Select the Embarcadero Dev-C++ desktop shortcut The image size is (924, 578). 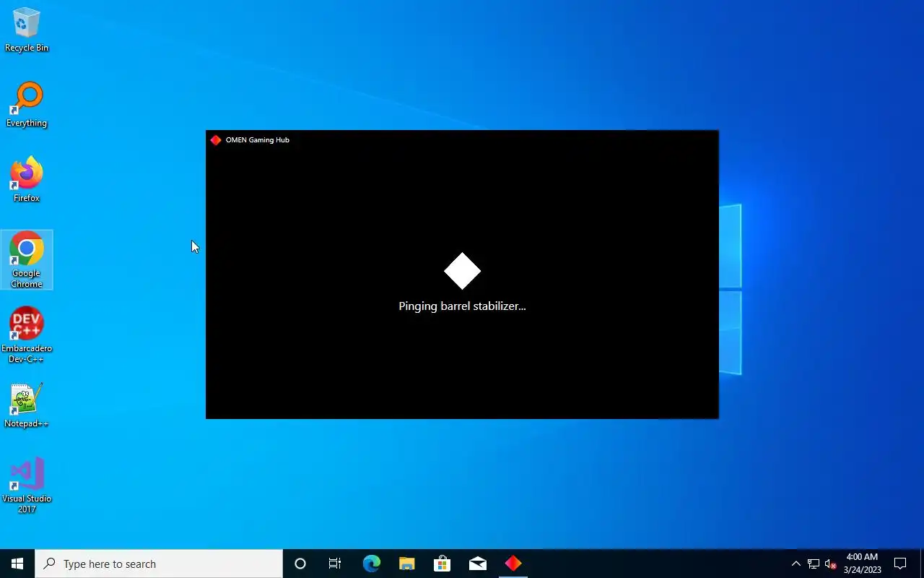pyautogui.click(x=27, y=336)
